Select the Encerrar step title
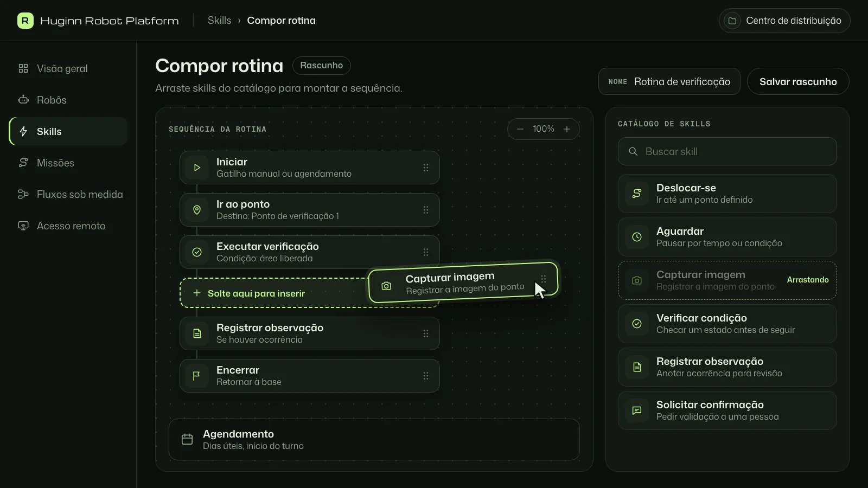 [x=238, y=370]
